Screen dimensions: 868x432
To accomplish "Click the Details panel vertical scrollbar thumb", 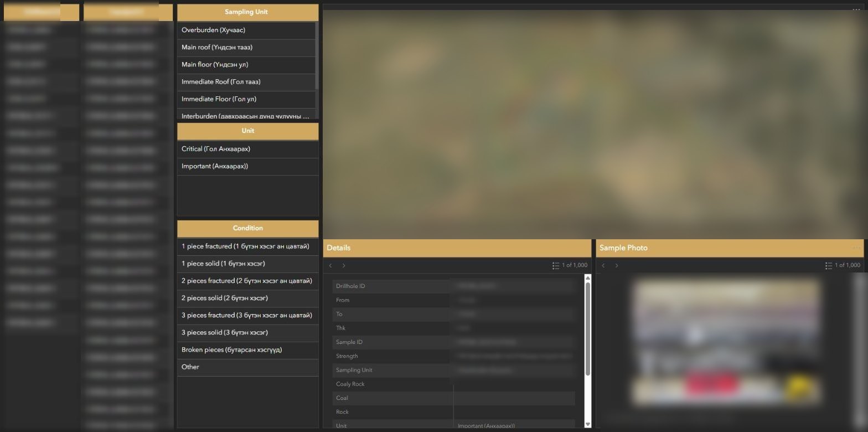I will point(588,329).
